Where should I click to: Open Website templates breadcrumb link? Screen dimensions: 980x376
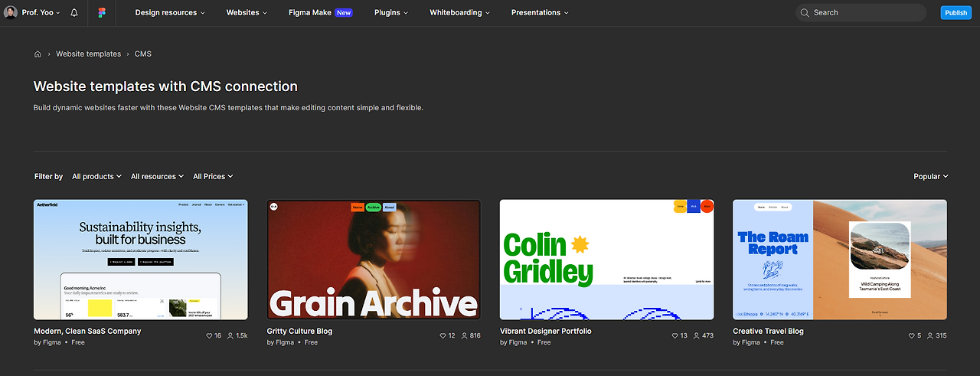(88, 54)
